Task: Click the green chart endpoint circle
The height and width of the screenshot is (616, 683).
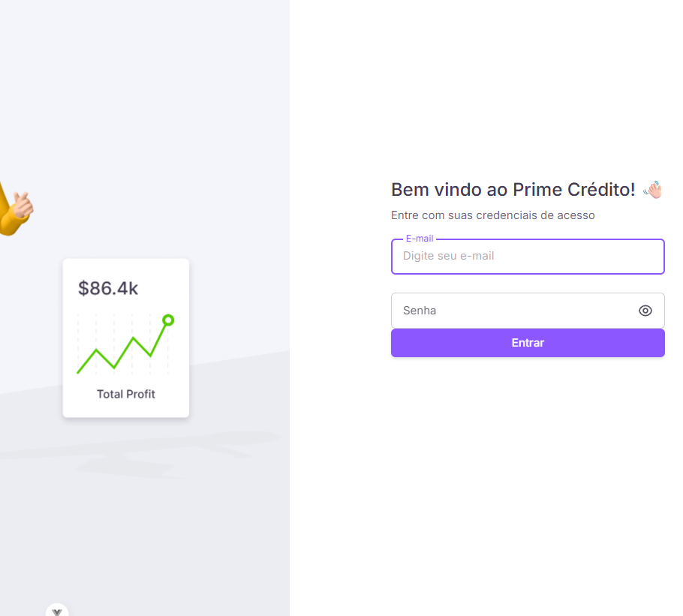Action: pos(168,320)
